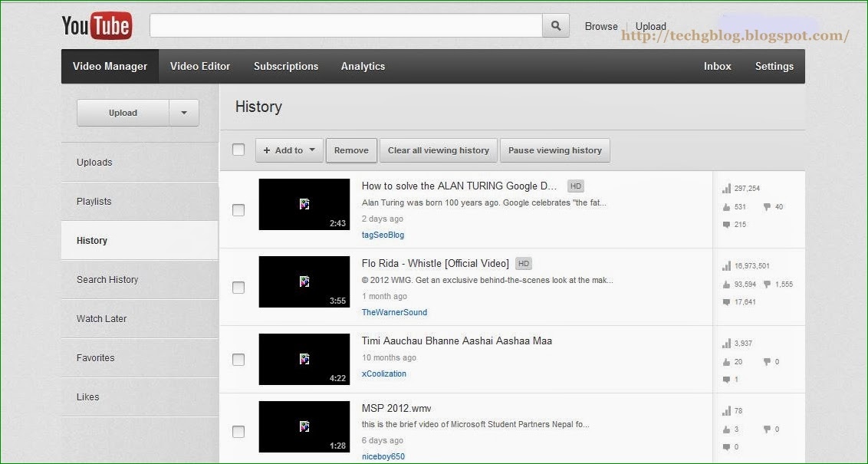The height and width of the screenshot is (464, 868).
Task: Open Flo Rida - Whistle video title
Action: pyautogui.click(x=435, y=264)
